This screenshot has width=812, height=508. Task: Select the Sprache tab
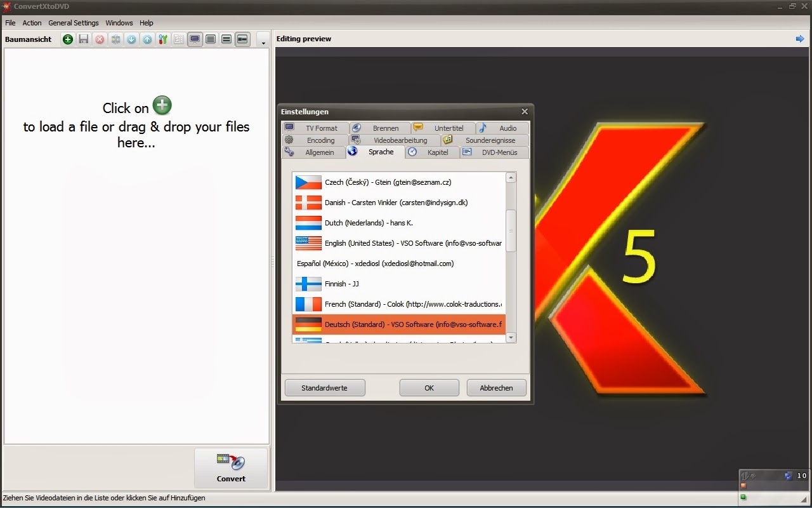(x=376, y=152)
